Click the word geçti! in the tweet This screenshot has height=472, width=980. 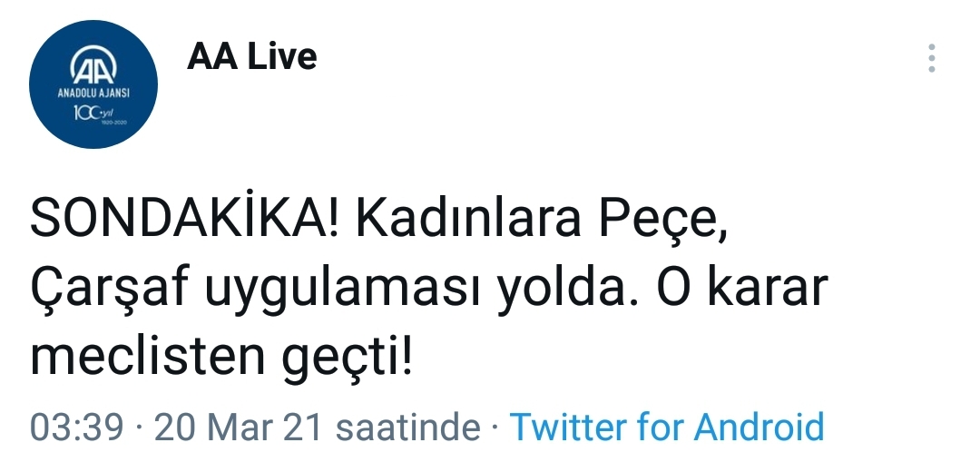tap(348, 360)
